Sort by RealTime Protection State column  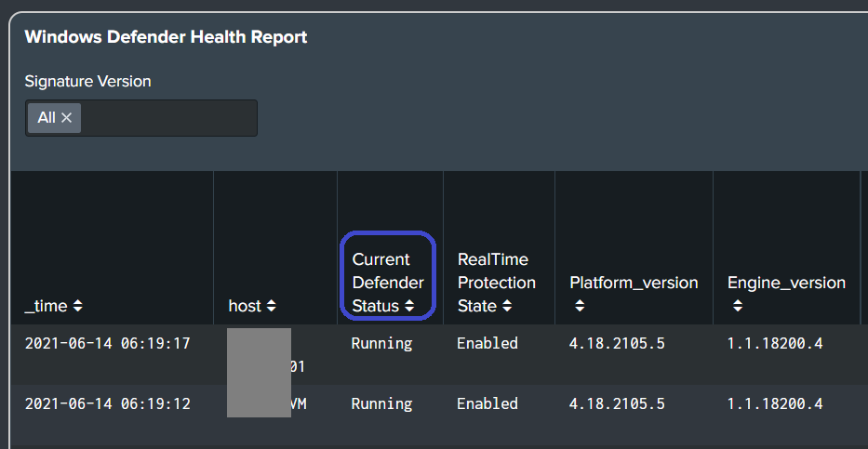point(507,306)
